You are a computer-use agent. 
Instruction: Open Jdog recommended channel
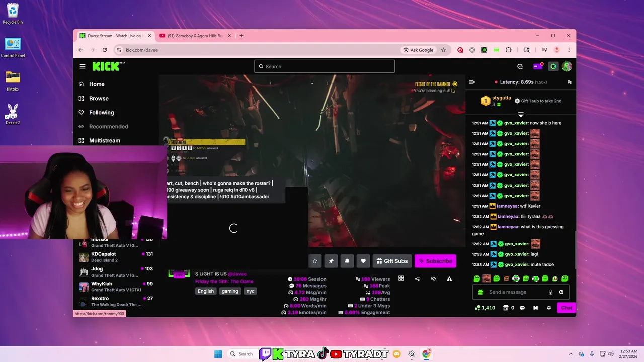(116, 272)
